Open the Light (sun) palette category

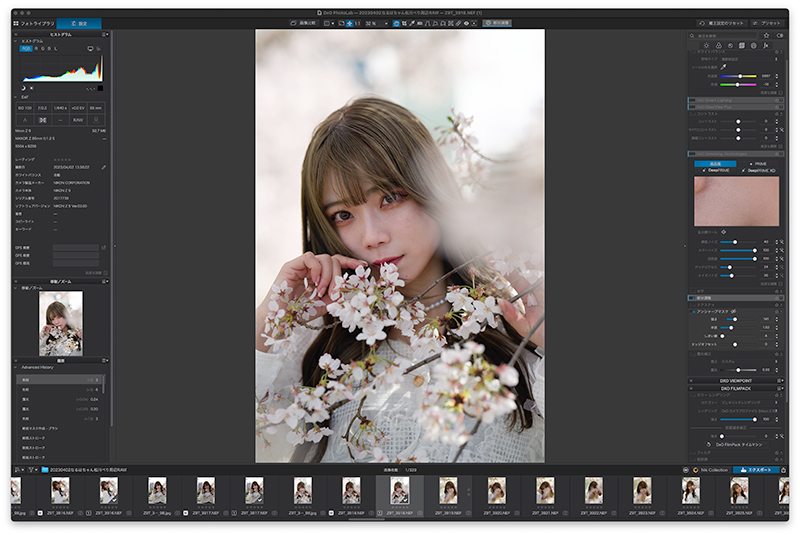[706, 45]
